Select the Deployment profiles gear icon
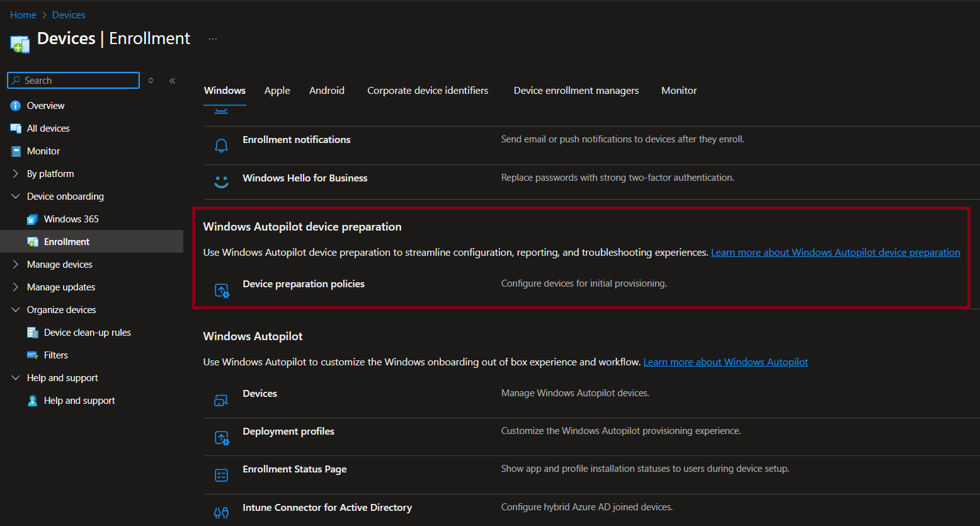 tap(221, 437)
